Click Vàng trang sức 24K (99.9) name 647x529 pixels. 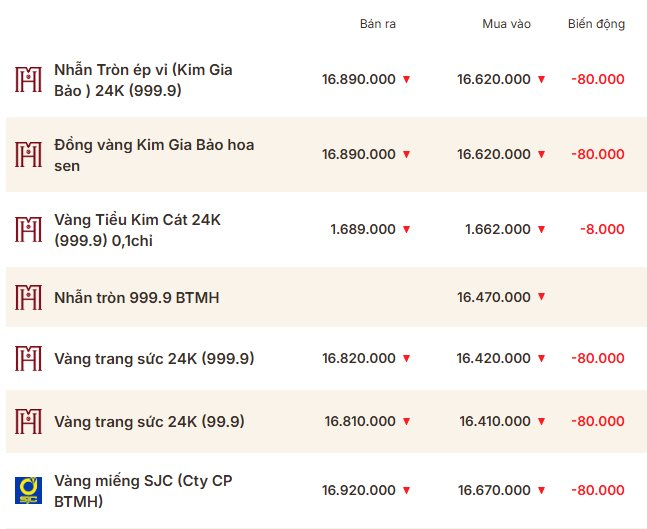coord(150,422)
